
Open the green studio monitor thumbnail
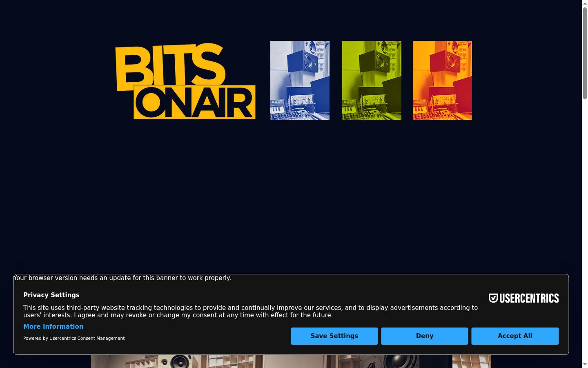click(372, 80)
